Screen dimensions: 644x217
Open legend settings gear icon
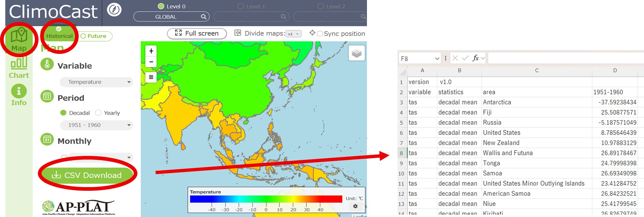tap(355, 206)
